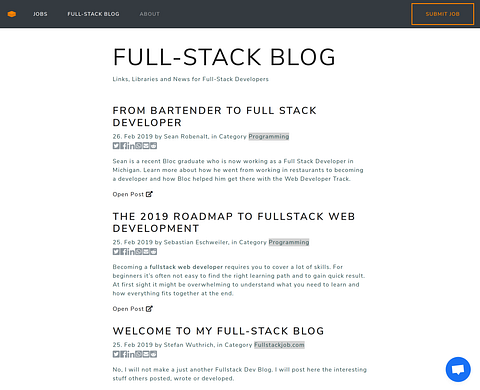The width and height of the screenshot is (480, 390).
Task: Share the bartender post on Reddit
Action: click(153, 146)
